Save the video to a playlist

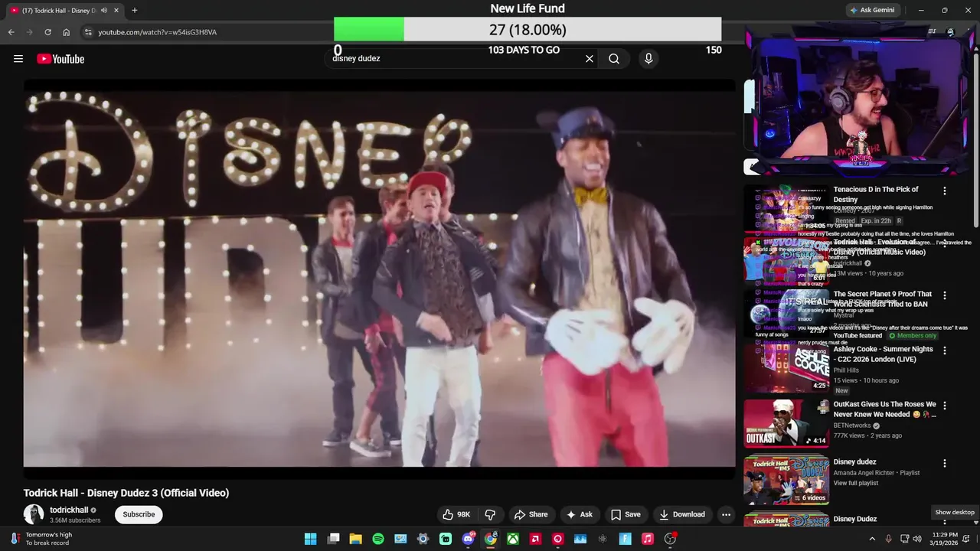click(625, 514)
